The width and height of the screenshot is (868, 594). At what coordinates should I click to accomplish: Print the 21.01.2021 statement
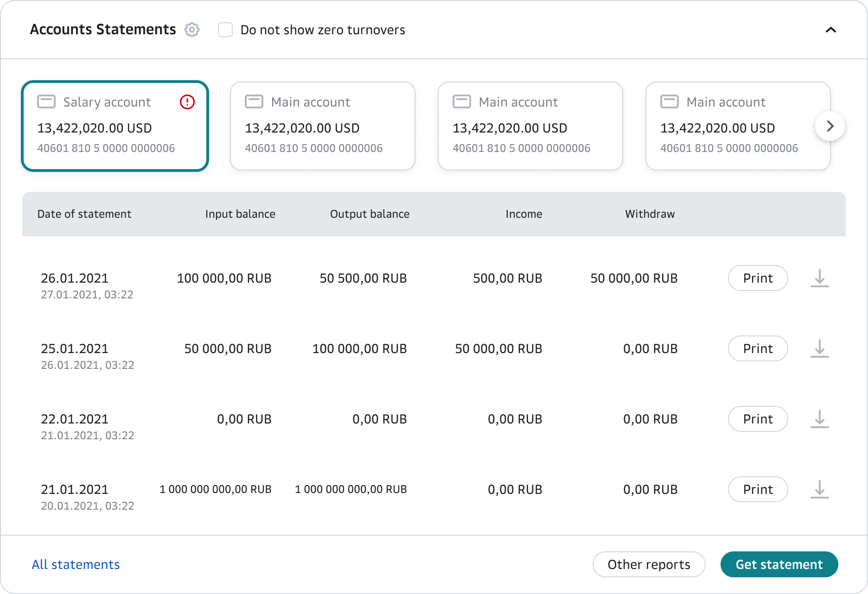click(x=758, y=489)
